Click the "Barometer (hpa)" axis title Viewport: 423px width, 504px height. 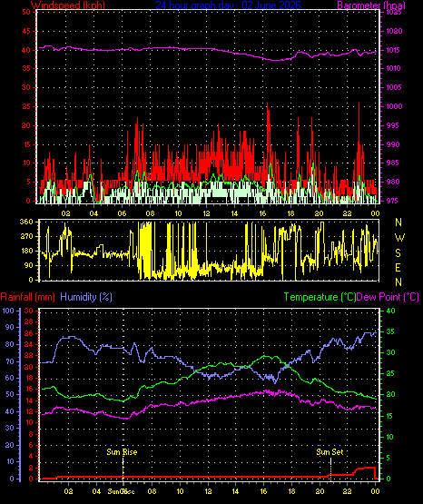tap(371, 5)
